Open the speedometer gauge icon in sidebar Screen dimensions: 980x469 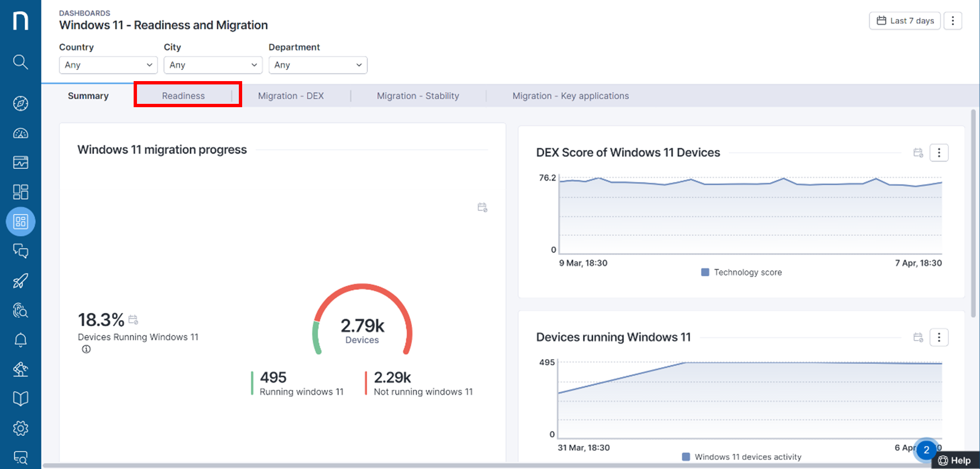coord(20,133)
